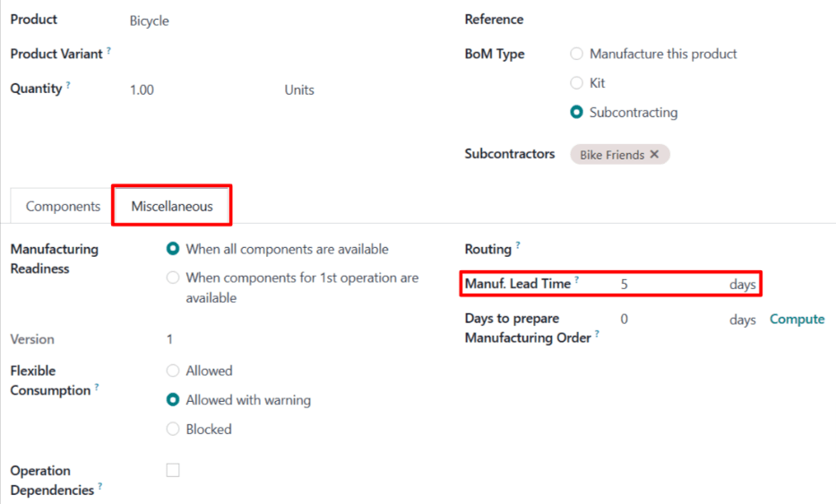Viewport: 836px width, 504px height.
Task: Click the Flexible Consumption help icon
Action: pyautogui.click(x=97, y=388)
